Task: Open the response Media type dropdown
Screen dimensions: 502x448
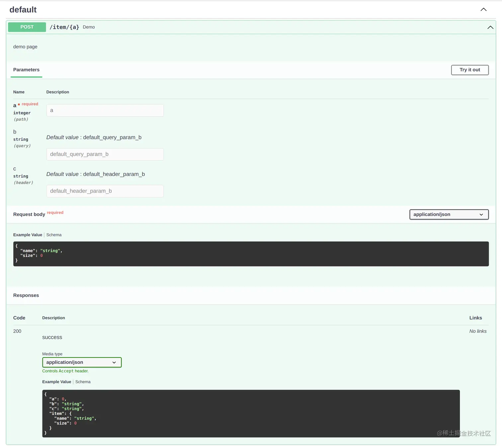Action: point(82,362)
